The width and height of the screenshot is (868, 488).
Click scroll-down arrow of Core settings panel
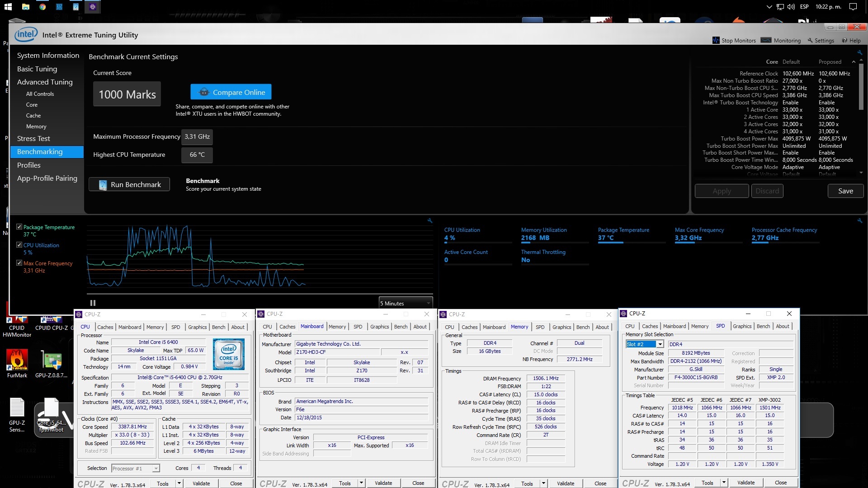(861, 173)
